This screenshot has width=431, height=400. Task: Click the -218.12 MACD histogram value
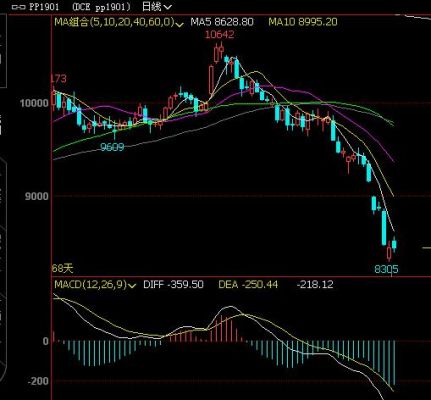pyautogui.click(x=315, y=284)
